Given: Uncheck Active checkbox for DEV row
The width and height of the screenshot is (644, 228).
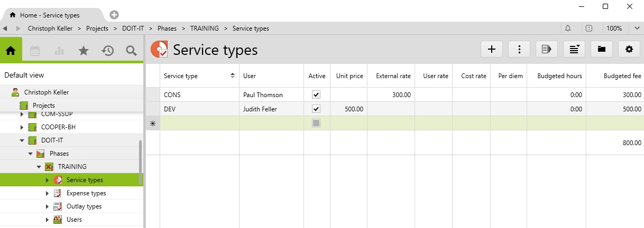Looking at the screenshot, I should click(316, 109).
